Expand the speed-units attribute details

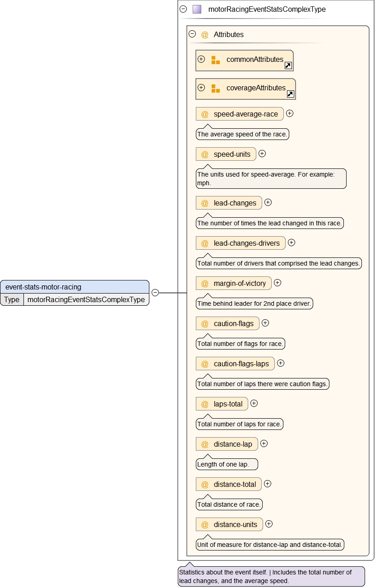click(x=262, y=154)
